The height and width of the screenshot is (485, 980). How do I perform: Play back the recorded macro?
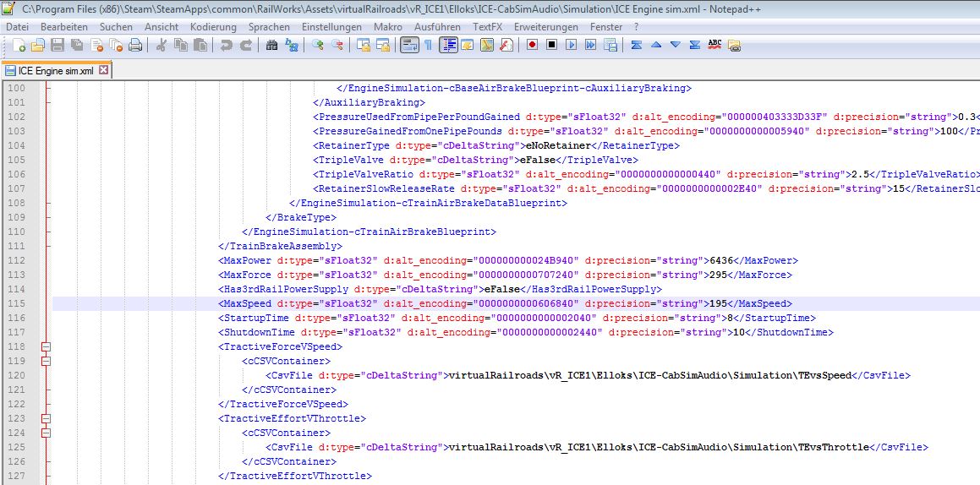[571, 45]
